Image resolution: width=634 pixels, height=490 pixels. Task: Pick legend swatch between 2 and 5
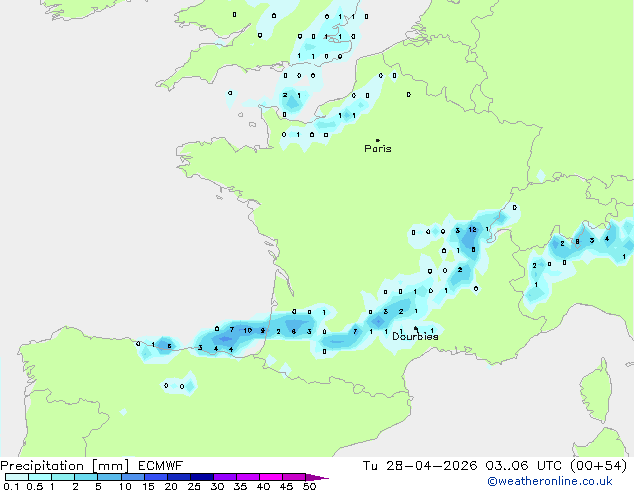click(x=86, y=477)
